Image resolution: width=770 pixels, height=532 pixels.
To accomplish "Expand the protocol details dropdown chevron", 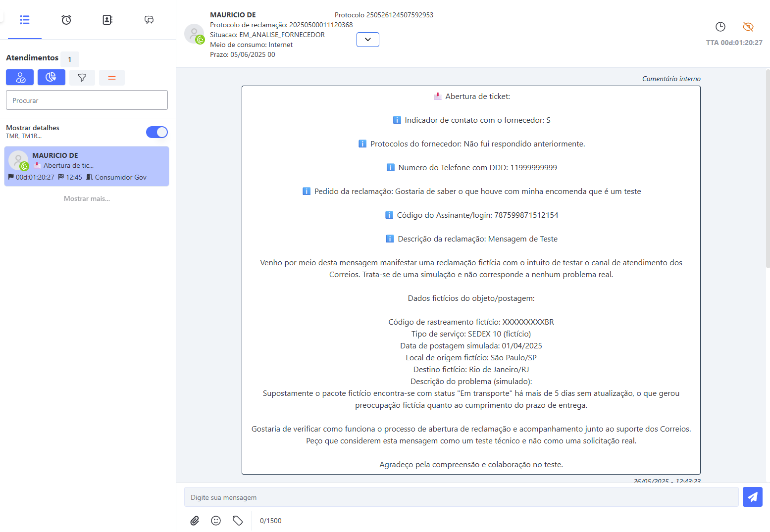I will (368, 40).
